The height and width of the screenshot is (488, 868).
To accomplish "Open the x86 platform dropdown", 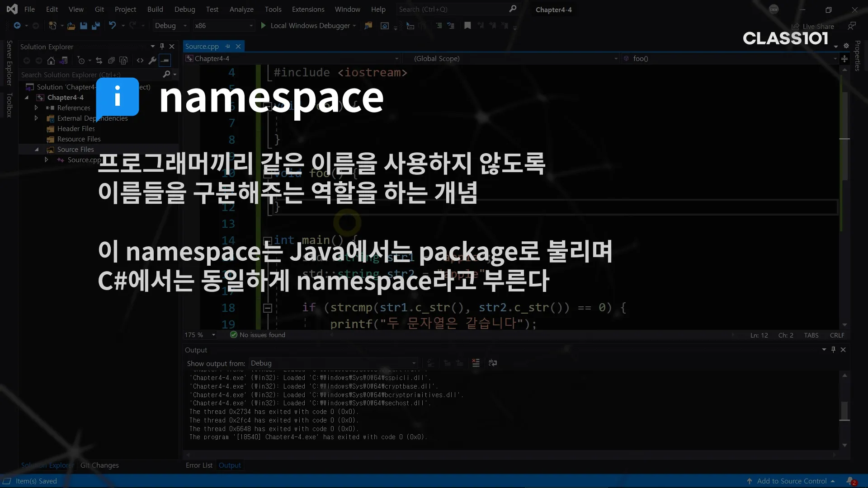I will point(224,26).
